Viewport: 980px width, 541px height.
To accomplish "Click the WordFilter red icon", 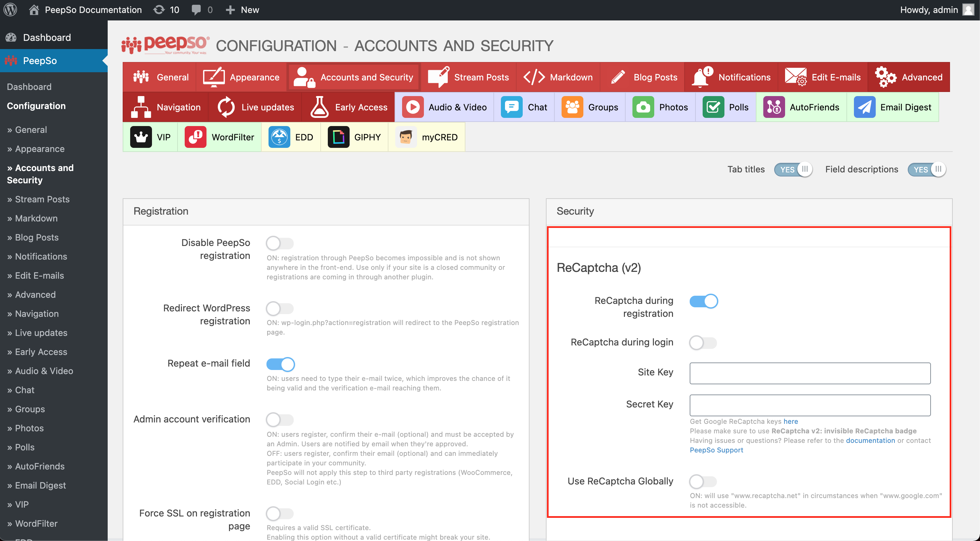I will click(196, 137).
